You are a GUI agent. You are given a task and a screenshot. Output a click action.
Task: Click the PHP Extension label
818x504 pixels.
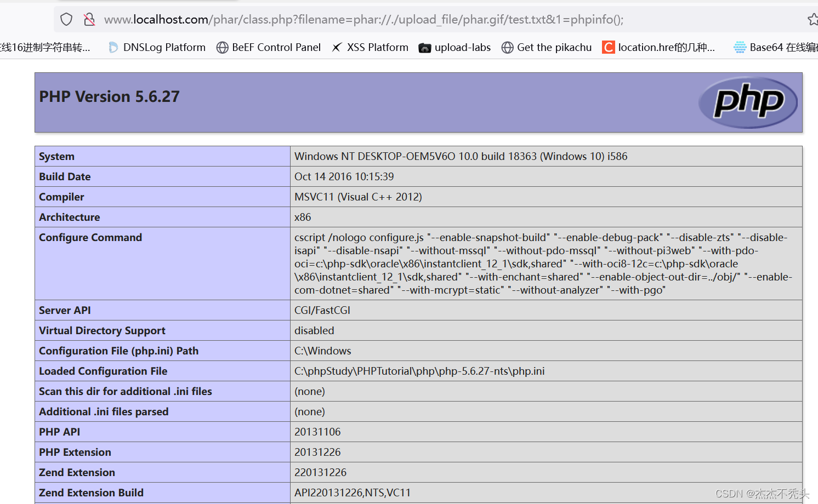coord(75,453)
